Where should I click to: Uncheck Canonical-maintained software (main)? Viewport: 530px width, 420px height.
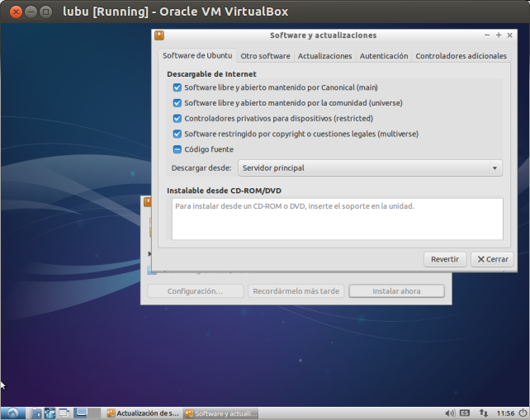(x=177, y=87)
